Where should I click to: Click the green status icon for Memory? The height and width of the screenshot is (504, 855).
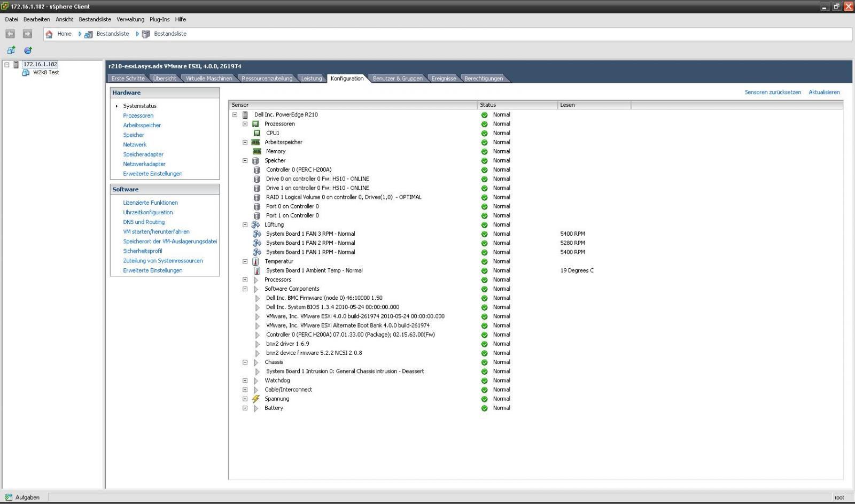click(485, 152)
